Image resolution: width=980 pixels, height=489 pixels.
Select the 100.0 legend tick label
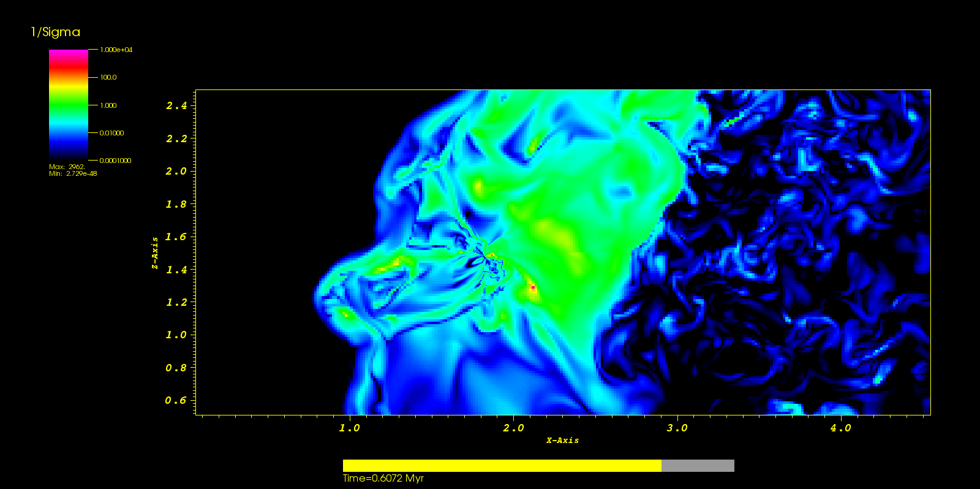pyautogui.click(x=108, y=77)
